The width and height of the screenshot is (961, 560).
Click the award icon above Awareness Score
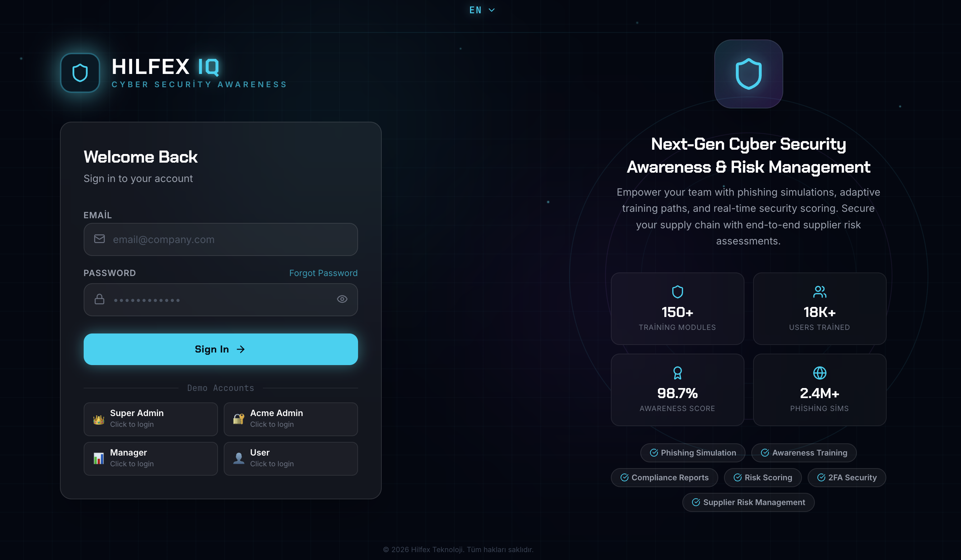tap(677, 373)
